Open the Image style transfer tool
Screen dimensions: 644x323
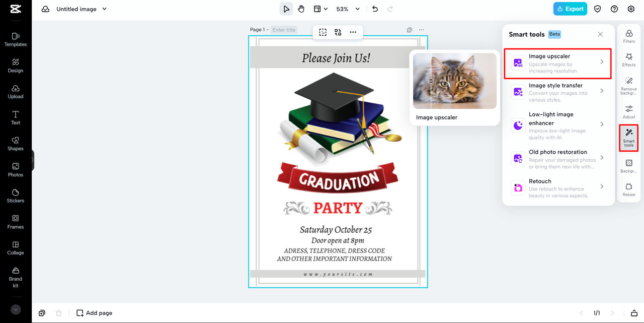click(x=558, y=93)
